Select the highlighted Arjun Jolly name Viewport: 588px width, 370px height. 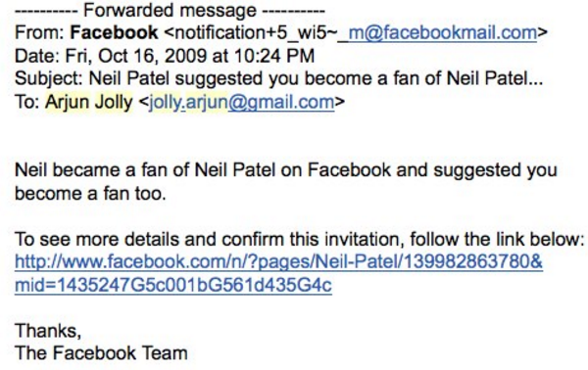(x=89, y=102)
